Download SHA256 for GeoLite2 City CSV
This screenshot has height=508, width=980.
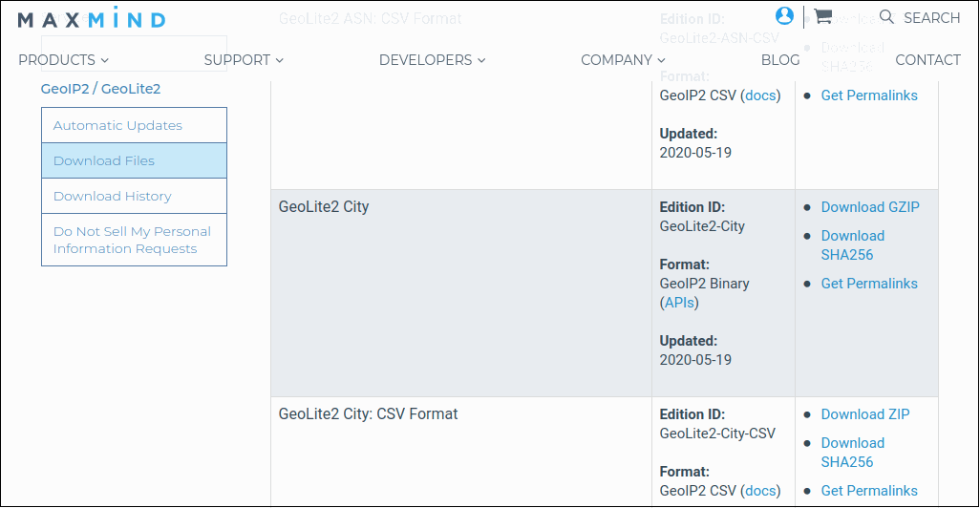(853, 453)
